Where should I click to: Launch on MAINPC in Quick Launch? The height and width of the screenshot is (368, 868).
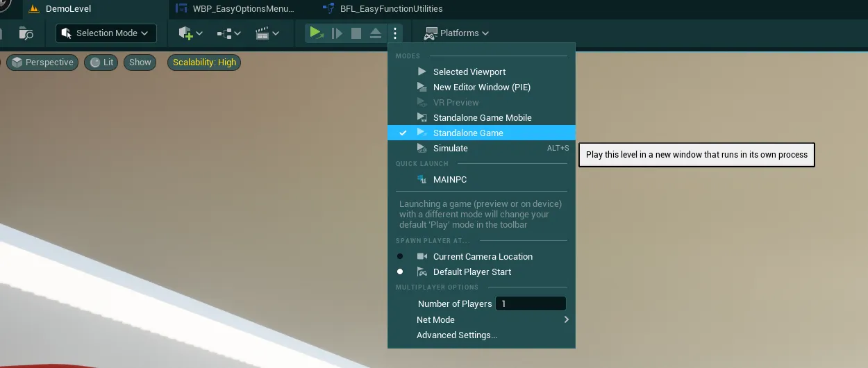tap(481, 179)
